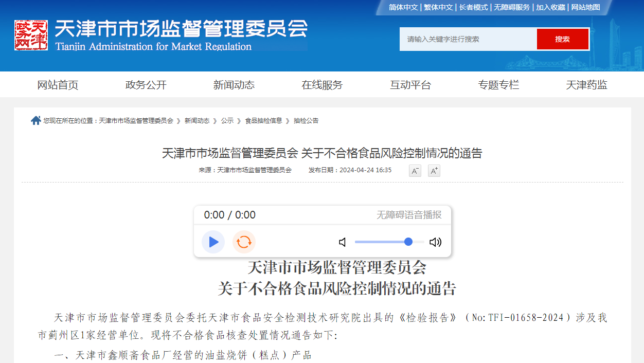The height and width of the screenshot is (363, 644).
Task: Click the audio volume slider handle
Action: pos(408,242)
